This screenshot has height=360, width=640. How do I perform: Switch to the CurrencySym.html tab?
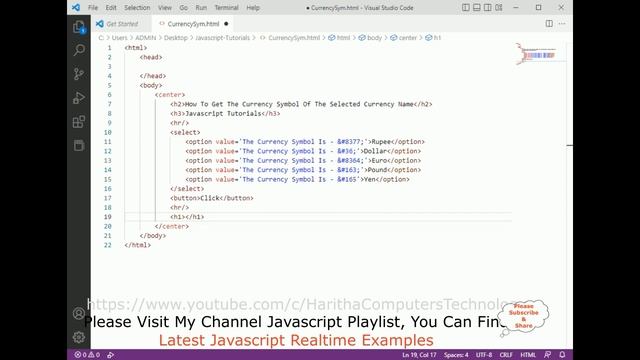coord(193,24)
